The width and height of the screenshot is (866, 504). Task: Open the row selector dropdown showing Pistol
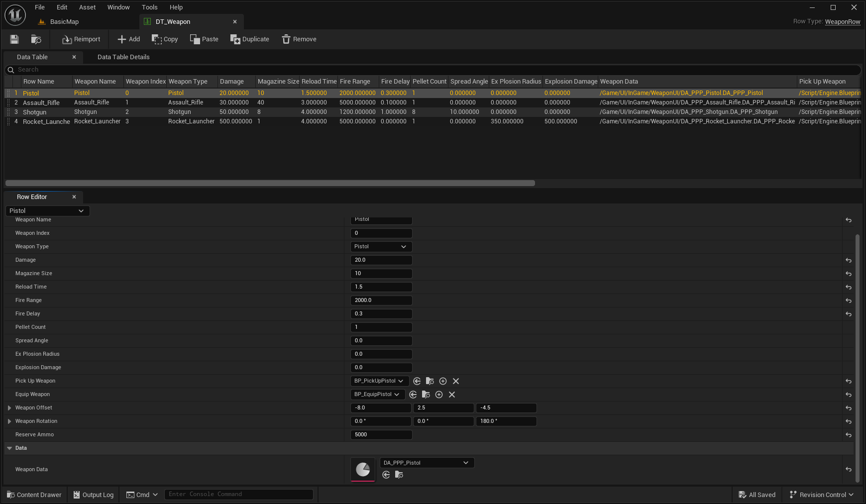(x=48, y=211)
